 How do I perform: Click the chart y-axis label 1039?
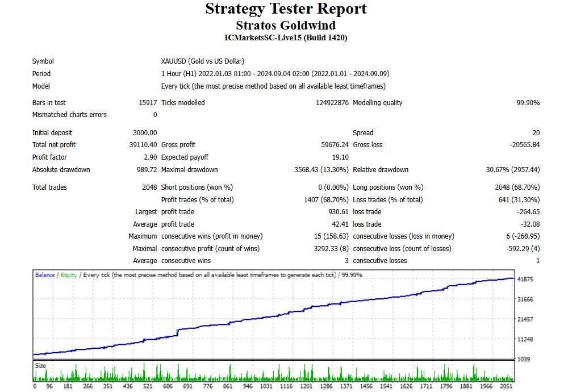tap(524, 359)
